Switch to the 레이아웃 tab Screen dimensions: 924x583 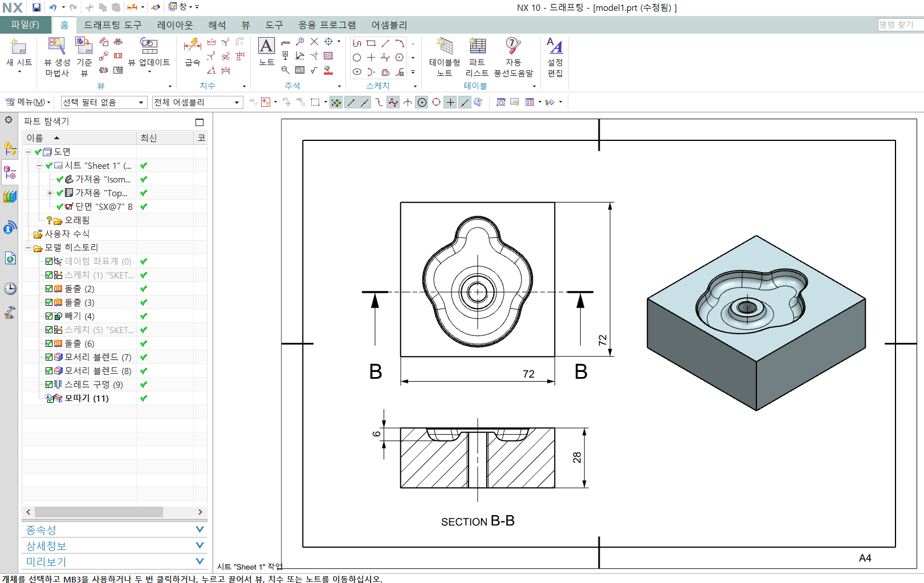click(x=175, y=25)
